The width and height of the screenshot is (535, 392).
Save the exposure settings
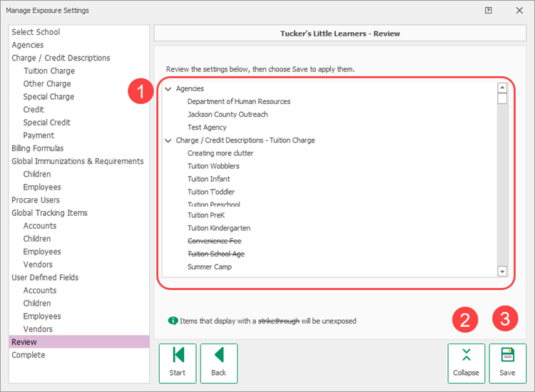tap(507, 363)
